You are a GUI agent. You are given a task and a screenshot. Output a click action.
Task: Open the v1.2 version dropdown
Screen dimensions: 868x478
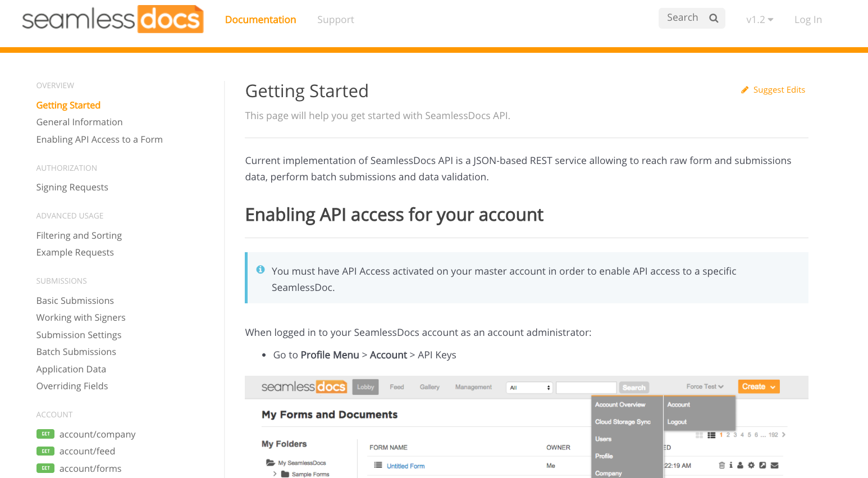tap(760, 20)
